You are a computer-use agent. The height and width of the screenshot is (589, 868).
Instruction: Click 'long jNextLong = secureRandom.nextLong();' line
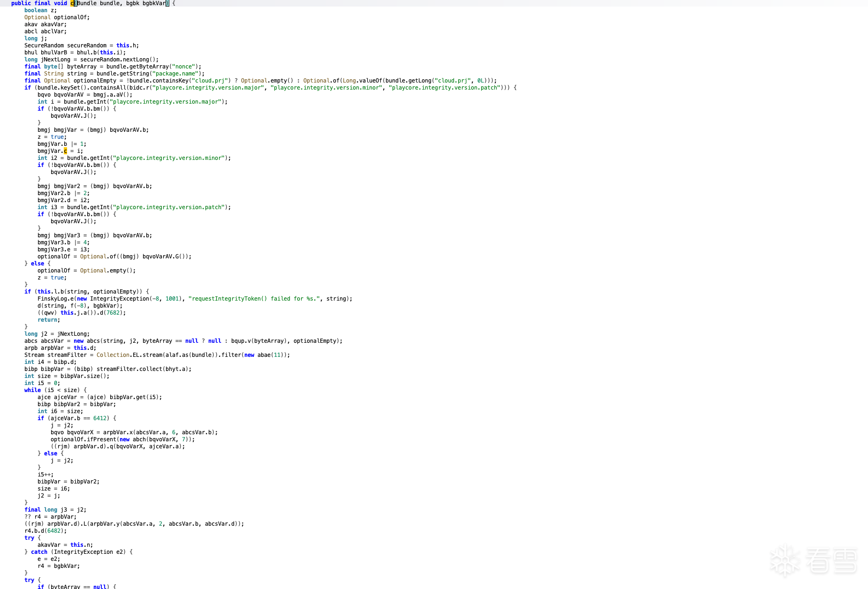(91, 60)
